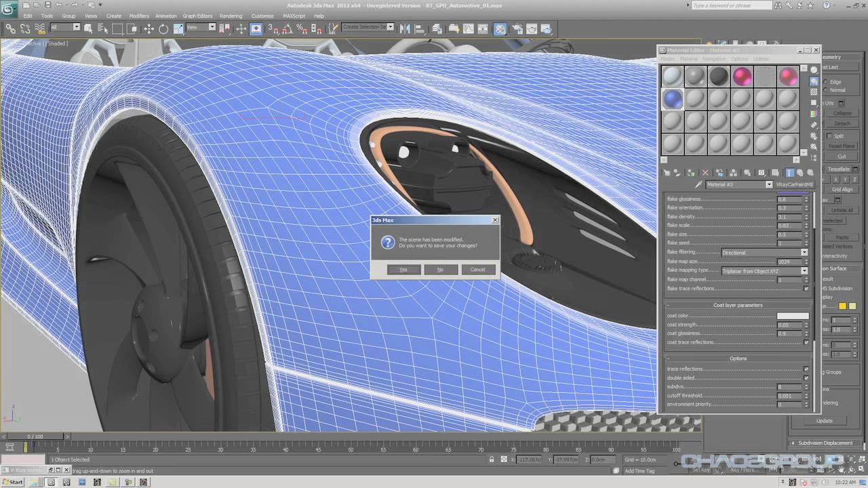Click the Sample Type sphere icon
This screenshot has width=868, height=488.
(814, 70)
